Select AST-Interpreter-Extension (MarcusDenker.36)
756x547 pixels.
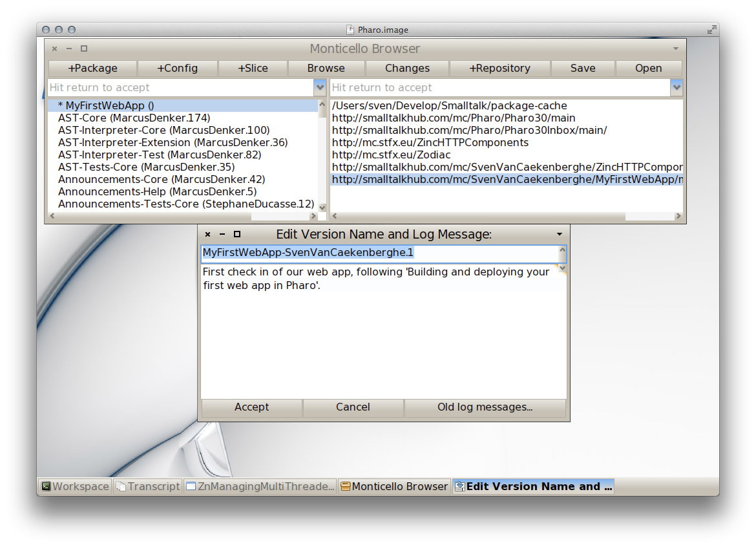pos(183,143)
